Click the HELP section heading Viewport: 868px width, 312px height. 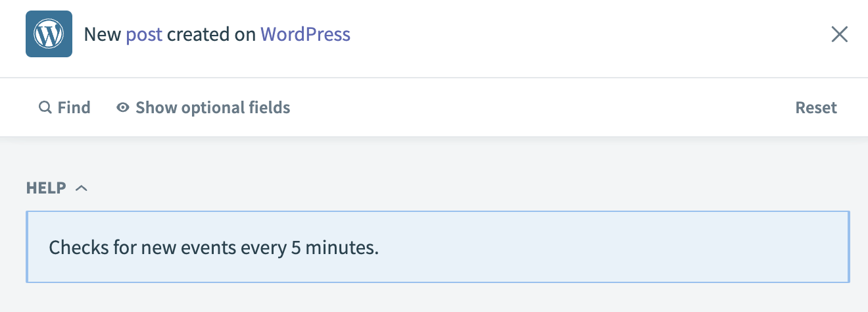point(46,188)
